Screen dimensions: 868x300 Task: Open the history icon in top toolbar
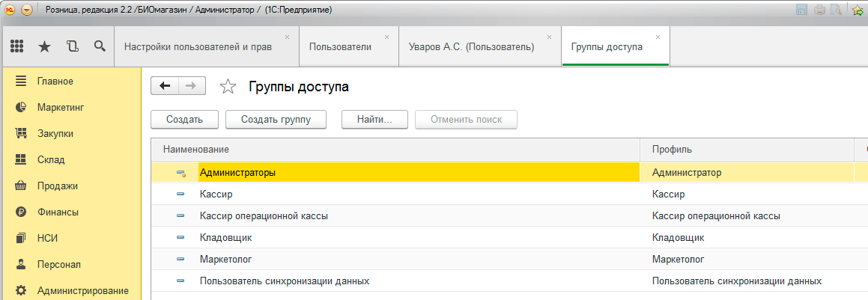click(x=72, y=46)
